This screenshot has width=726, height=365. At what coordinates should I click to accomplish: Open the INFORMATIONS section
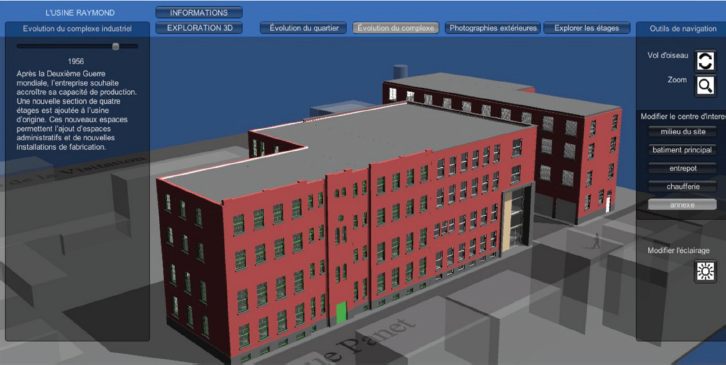click(199, 13)
